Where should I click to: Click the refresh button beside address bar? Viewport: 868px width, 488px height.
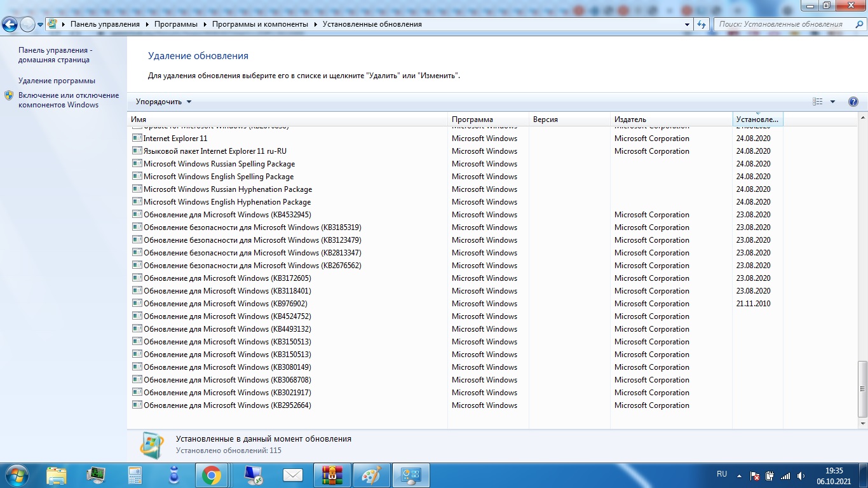(702, 24)
